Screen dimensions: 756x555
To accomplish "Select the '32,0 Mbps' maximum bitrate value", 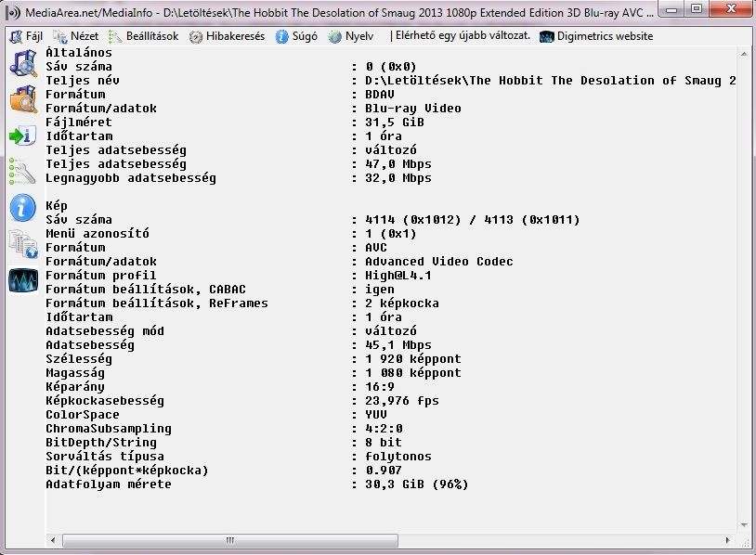I will 398,178.
